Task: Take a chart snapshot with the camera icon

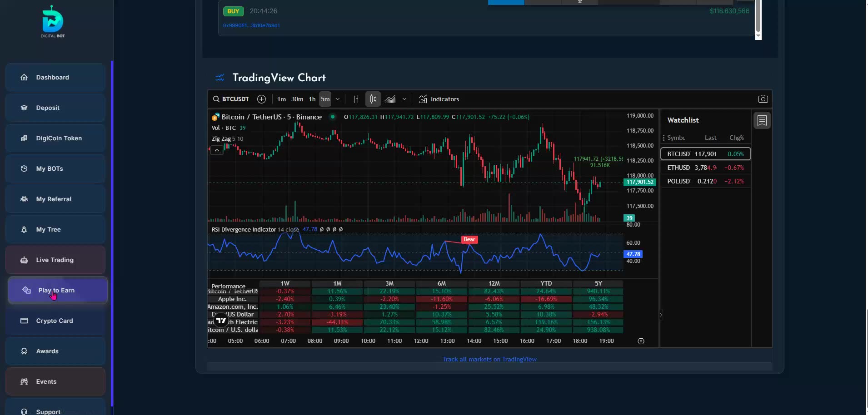Action: click(x=763, y=98)
